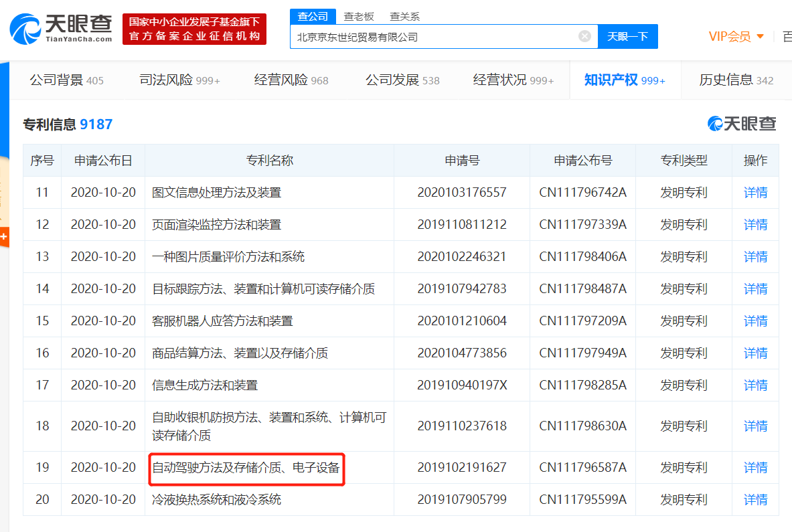
Task: Open 详情 for 页面渲染监控方法和装置
Action: [756, 224]
